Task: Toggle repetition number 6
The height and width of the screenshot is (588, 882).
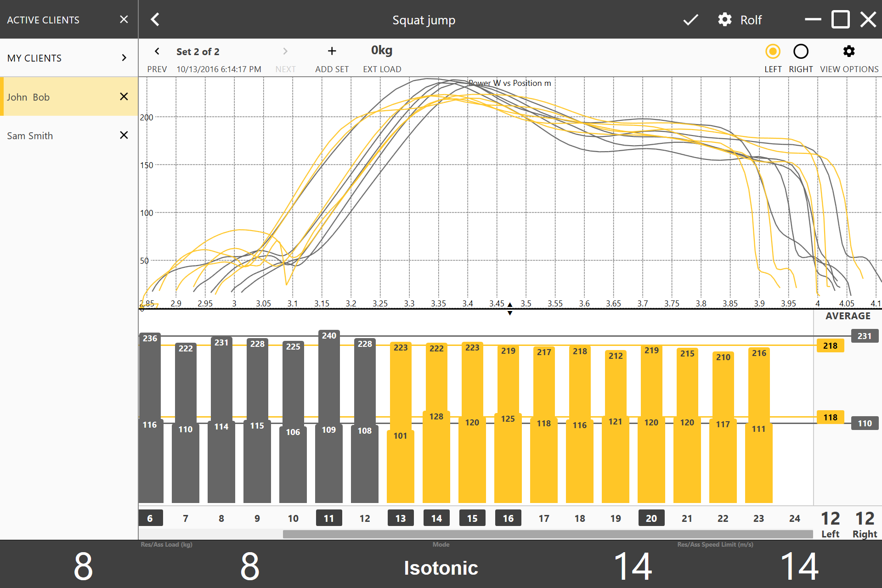Action: [x=150, y=518]
